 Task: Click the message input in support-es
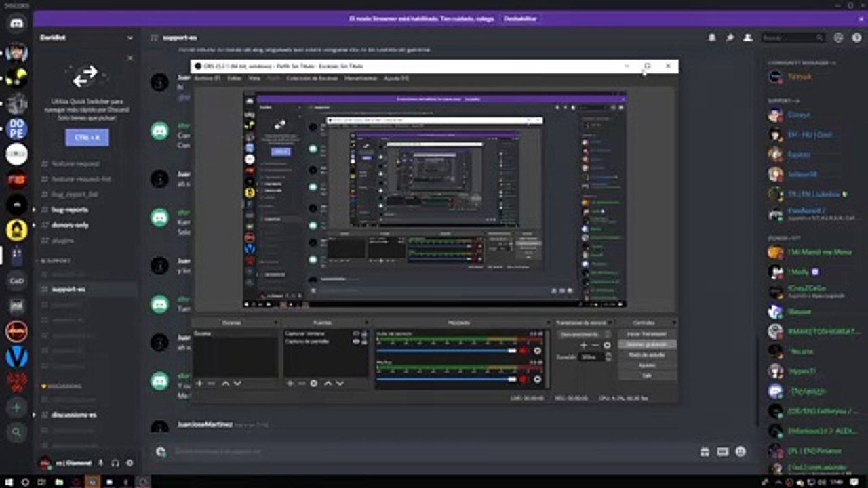click(434, 451)
